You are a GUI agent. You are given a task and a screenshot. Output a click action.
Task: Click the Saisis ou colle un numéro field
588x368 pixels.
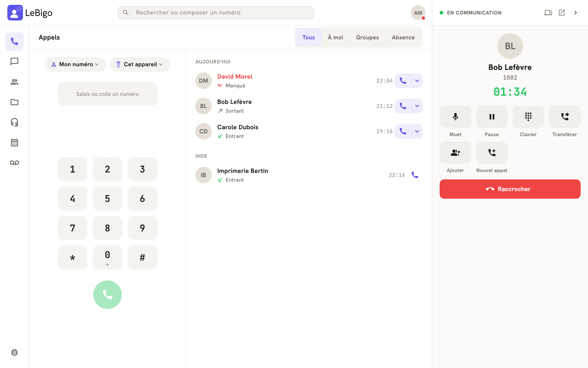point(107,94)
